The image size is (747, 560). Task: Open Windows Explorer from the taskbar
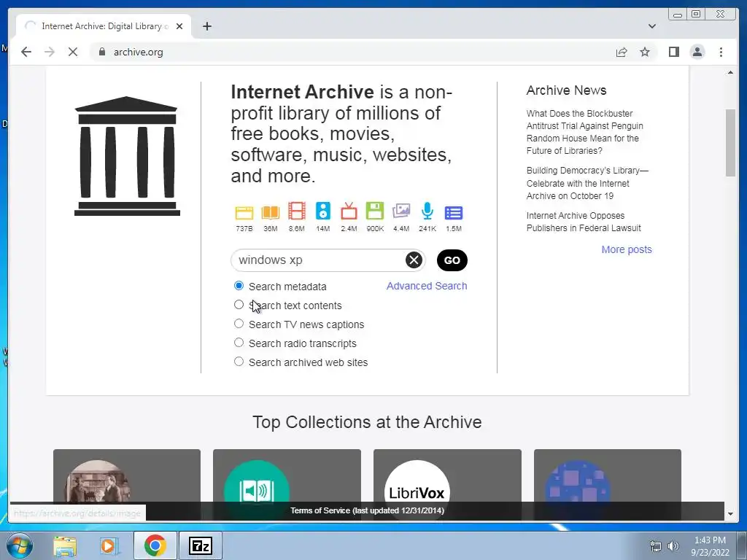tap(65, 545)
